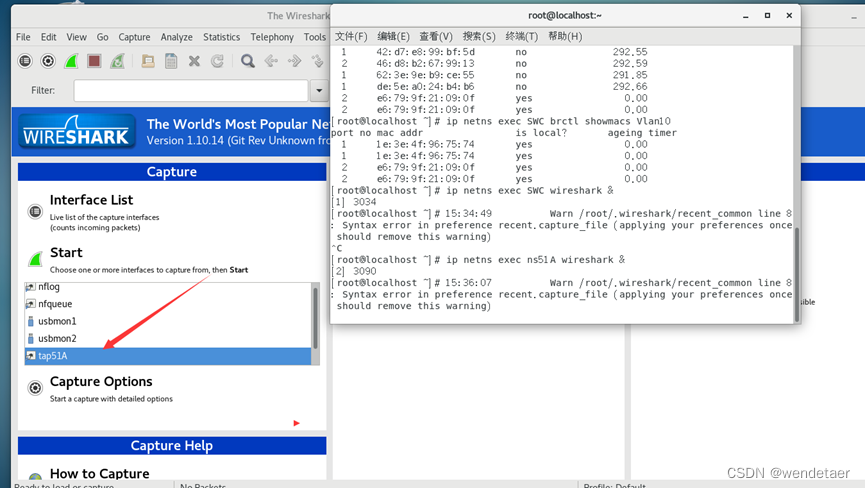The height and width of the screenshot is (488, 865).
Task: Open How to Capture help link
Action: [x=100, y=473]
